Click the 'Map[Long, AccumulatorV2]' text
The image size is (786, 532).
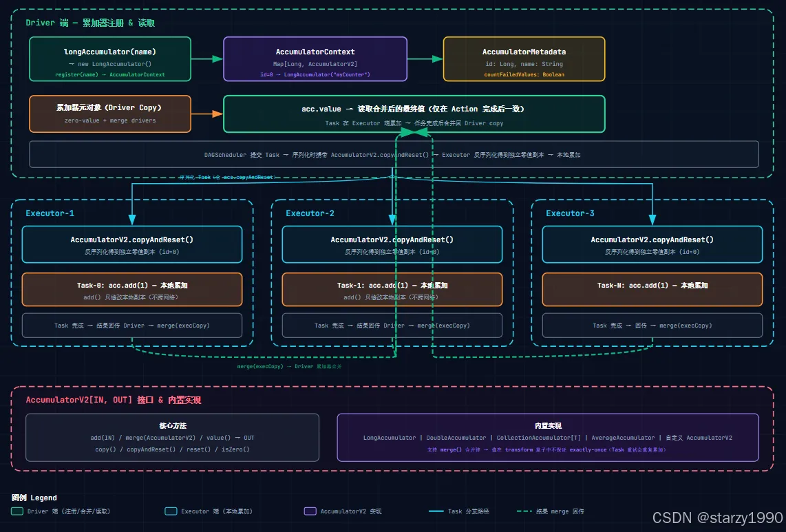tap(315, 64)
